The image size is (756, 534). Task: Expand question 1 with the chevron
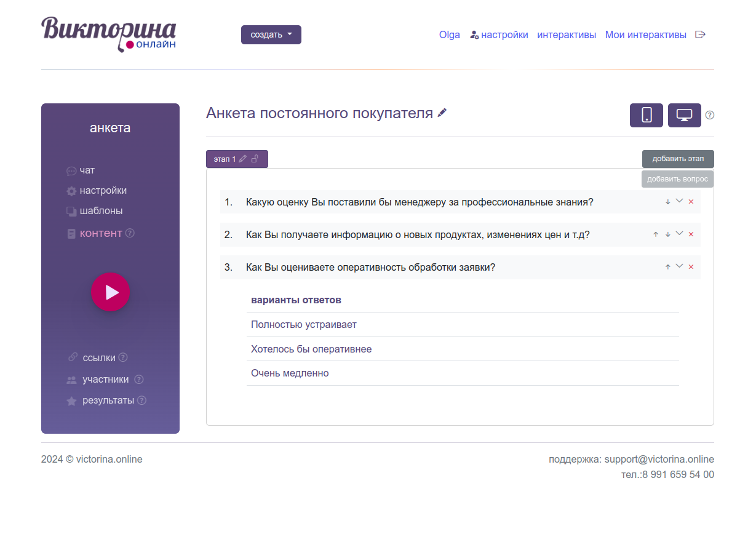point(680,201)
